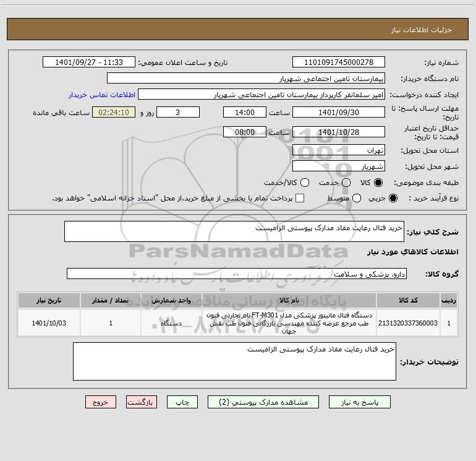Click the remaining time field 02:24:10
The image size is (476, 461).
pyautogui.click(x=114, y=112)
